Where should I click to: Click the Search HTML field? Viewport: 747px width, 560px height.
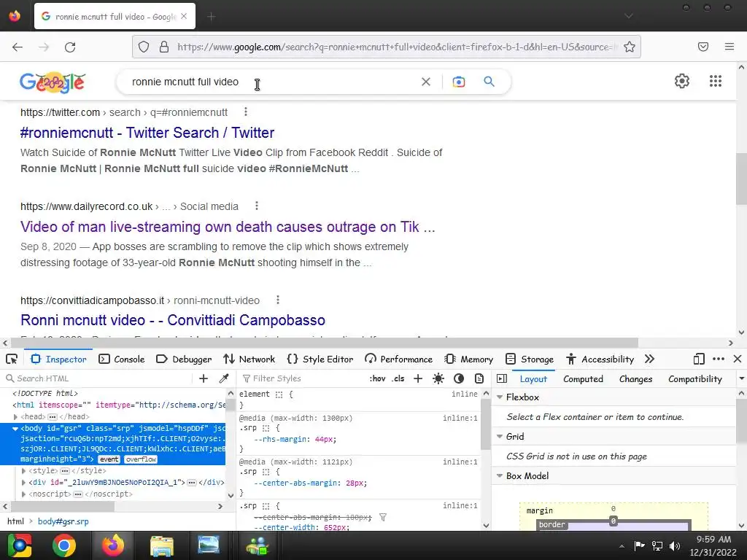[x=98, y=378]
